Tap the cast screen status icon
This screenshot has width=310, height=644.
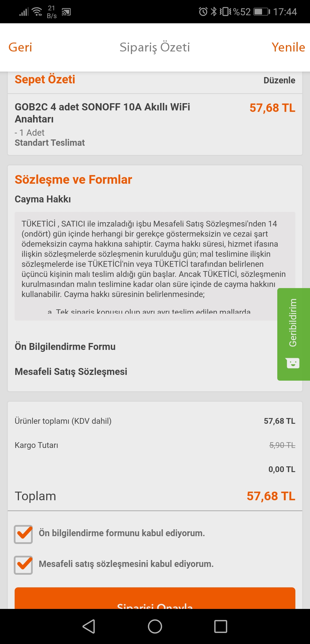(66, 12)
